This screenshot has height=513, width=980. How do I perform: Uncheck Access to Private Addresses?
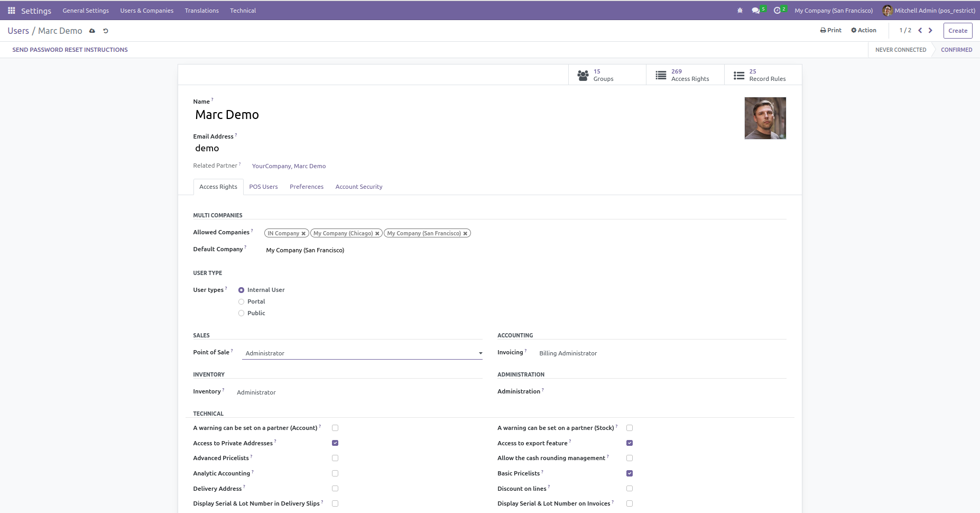(335, 443)
